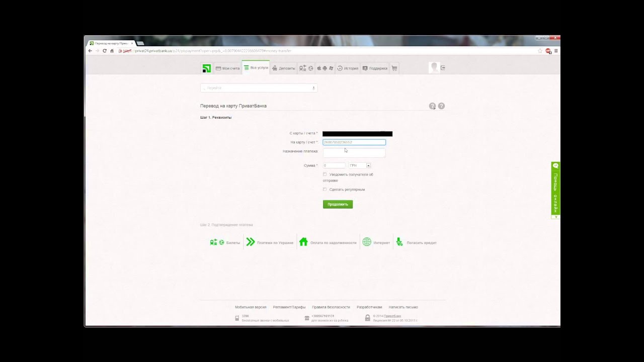Bookmark page with star icon
Viewport: 644px width, 362px height.
coord(540,51)
